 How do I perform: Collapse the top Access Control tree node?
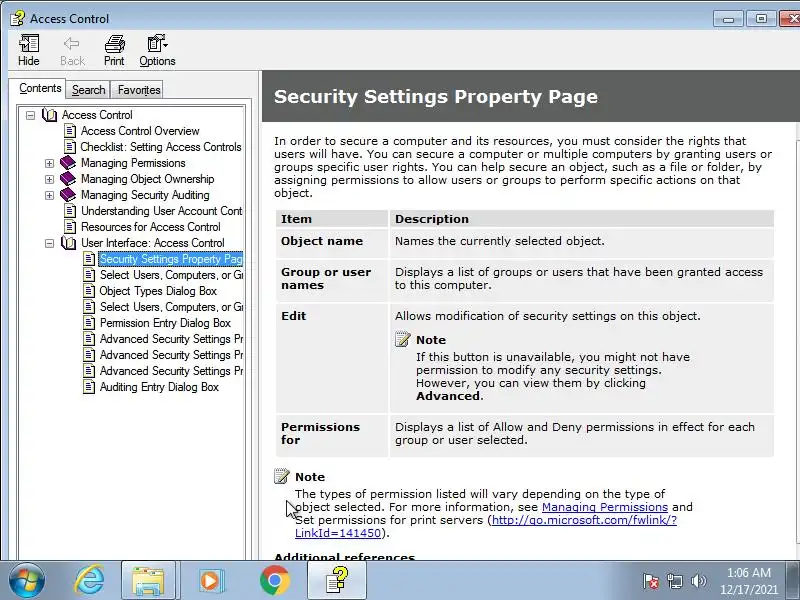[x=31, y=115]
